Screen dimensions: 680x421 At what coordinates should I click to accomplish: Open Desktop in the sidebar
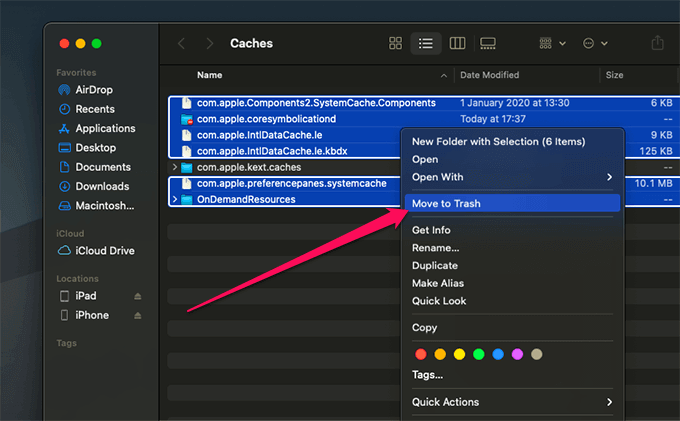pyautogui.click(x=87, y=147)
